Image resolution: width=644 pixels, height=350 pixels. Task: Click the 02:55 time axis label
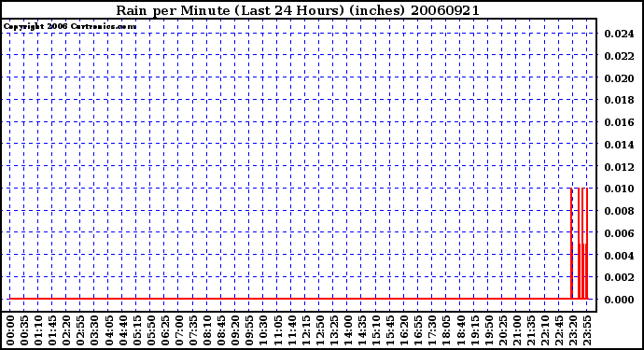click(x=80, y=330)
